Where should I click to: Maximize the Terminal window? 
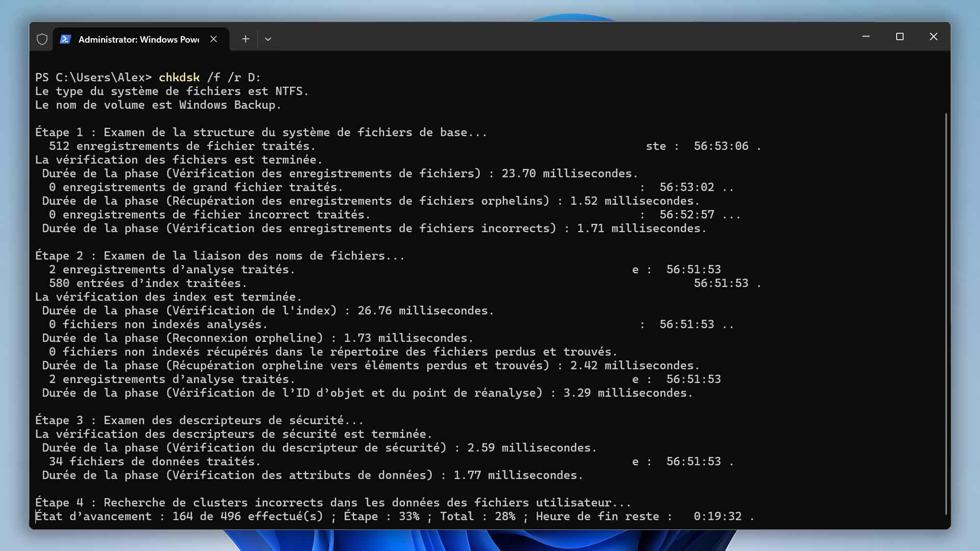pos(900,36)
